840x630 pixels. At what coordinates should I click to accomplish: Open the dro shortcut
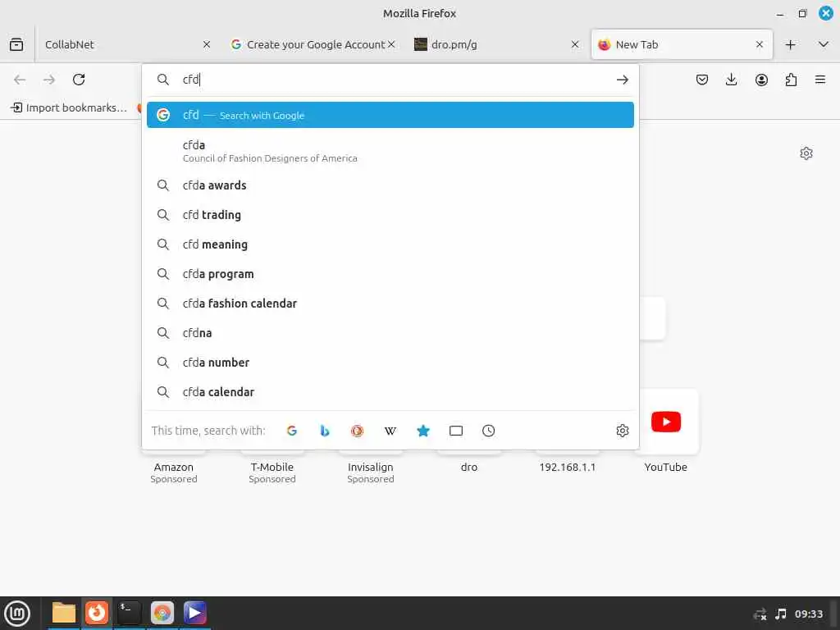pos(468,467)
